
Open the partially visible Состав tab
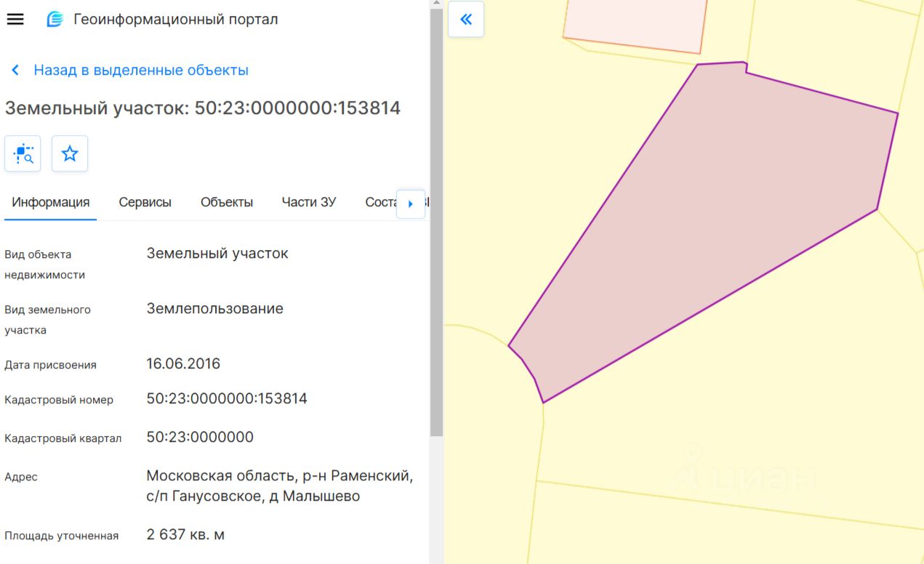380,203
